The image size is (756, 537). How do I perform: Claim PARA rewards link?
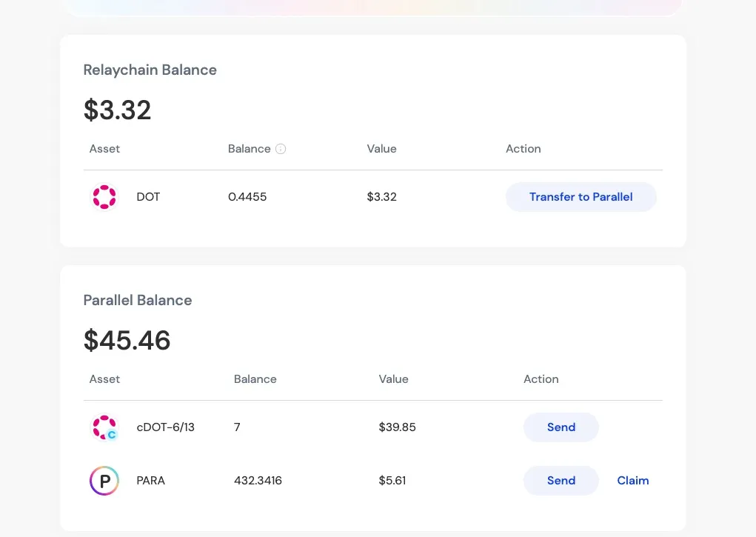point(633,481)
